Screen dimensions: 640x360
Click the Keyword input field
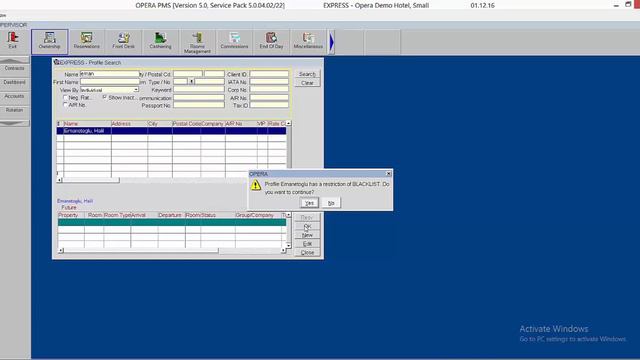pyautogui.click(x=199, y=89)
